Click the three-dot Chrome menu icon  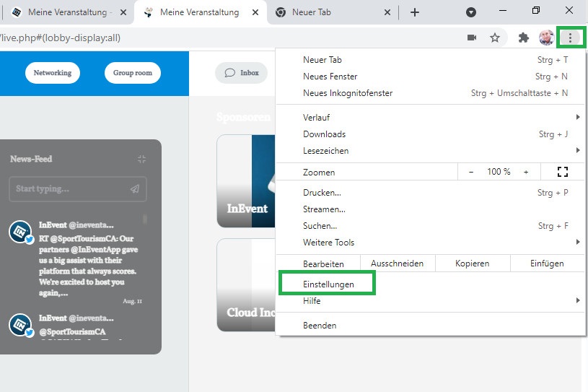click(x=571, y=38)
